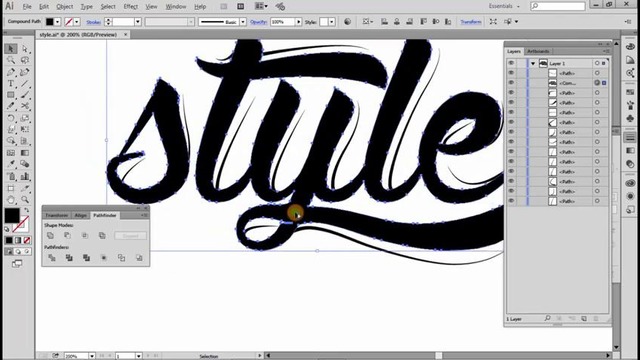Open Essentials workspace switcher
This screenshot has height=360, width=640.
[x=504, y=6]
